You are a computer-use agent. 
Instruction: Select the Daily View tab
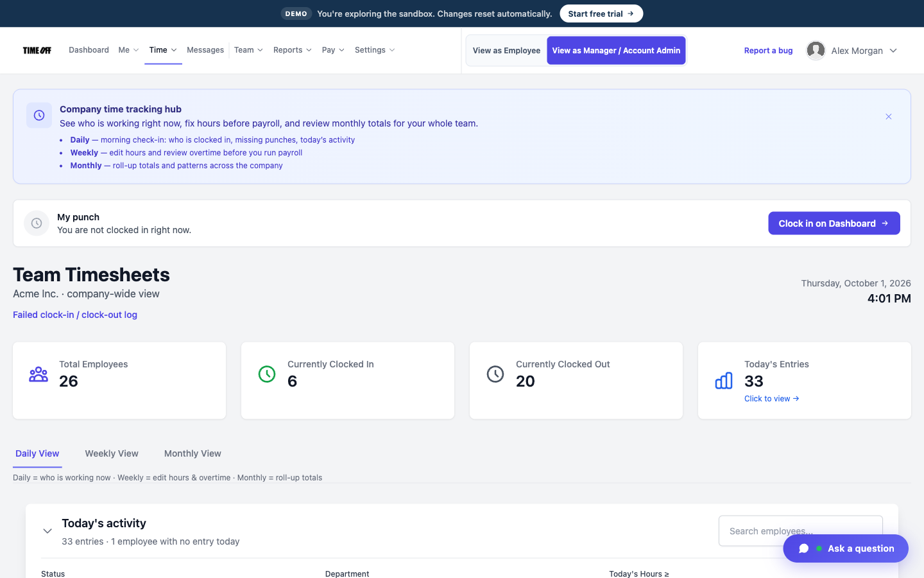click(37, 453)
